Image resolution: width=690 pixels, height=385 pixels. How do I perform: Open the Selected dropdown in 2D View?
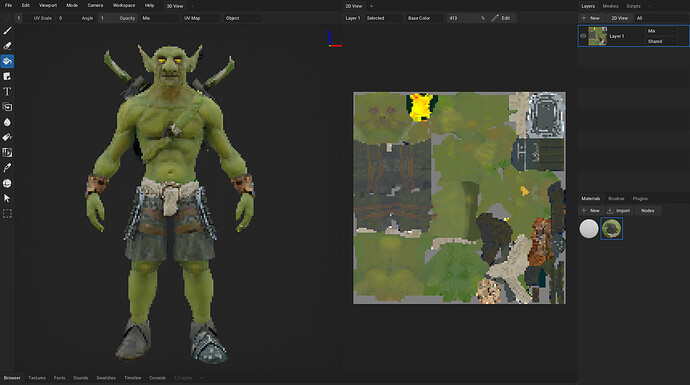click(x=383, y=18)
